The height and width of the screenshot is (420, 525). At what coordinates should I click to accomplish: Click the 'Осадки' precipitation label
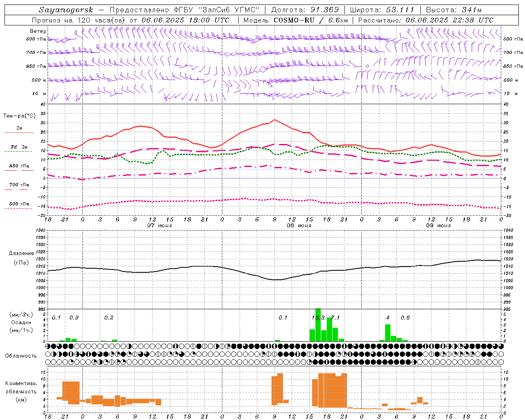21,322
